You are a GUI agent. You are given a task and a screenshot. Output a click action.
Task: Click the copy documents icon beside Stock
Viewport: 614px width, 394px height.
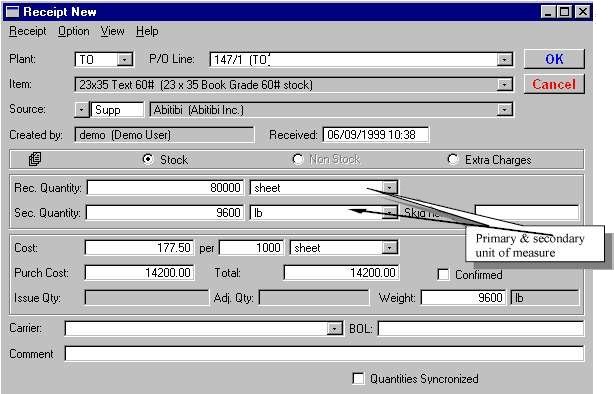34,159
